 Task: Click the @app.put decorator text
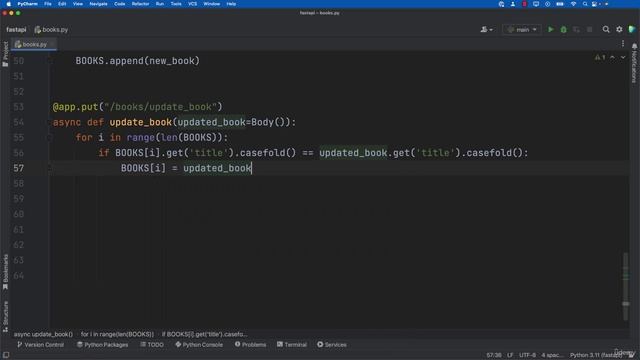point(76,107)
